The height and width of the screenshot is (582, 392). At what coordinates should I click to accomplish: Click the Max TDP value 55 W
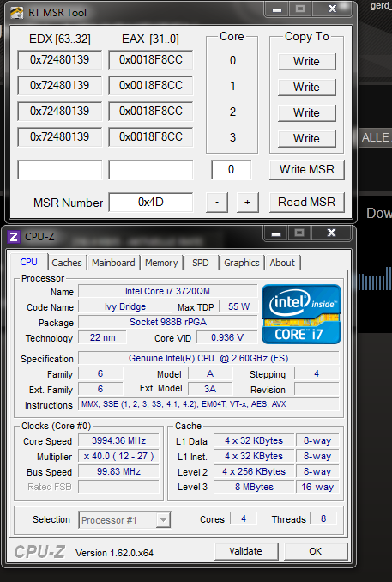pyautogui.click(x=238, y=307)
